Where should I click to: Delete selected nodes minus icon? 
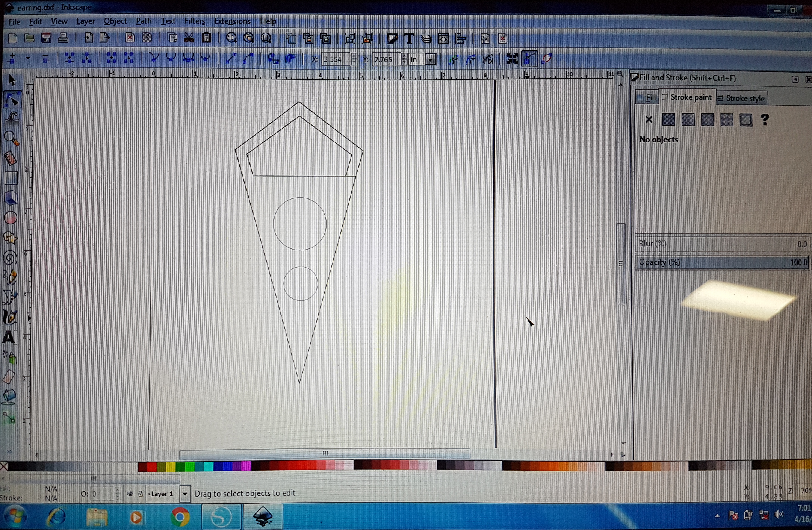(45, 59)
